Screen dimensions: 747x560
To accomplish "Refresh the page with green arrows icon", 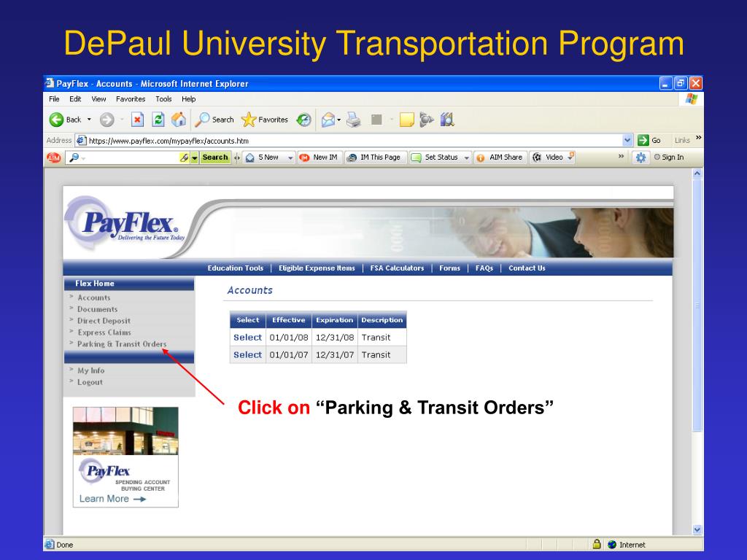I will (158, 120).
